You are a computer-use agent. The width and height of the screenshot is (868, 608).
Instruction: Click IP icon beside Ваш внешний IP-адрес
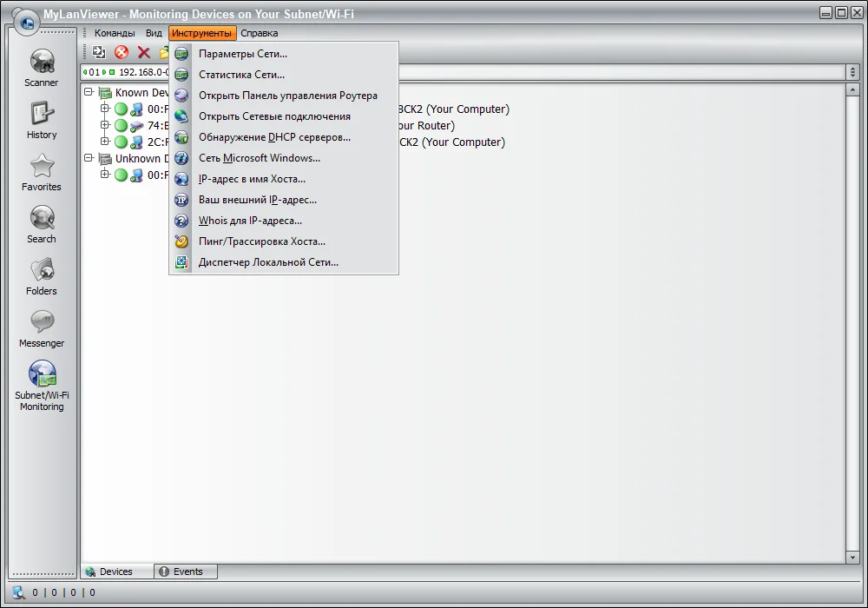click(x=181, y=200)
